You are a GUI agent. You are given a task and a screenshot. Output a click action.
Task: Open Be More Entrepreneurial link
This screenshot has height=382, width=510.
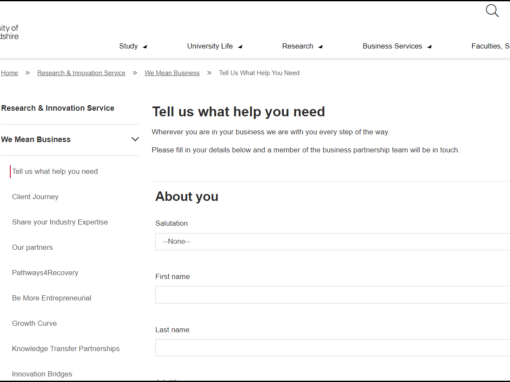point(52,298)
